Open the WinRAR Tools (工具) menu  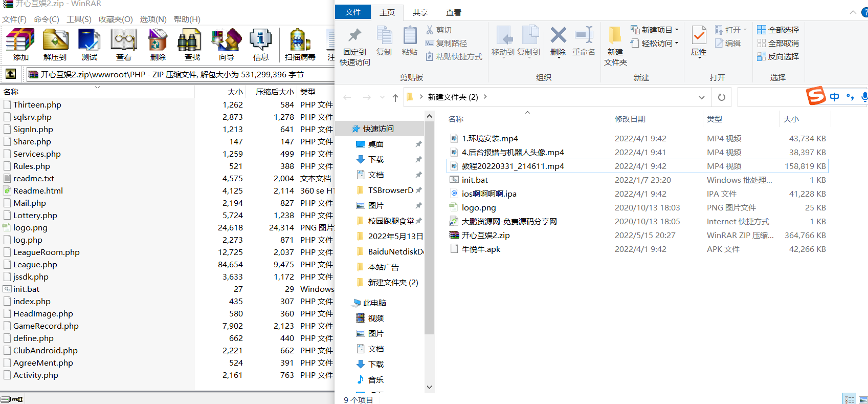point(79,19)
